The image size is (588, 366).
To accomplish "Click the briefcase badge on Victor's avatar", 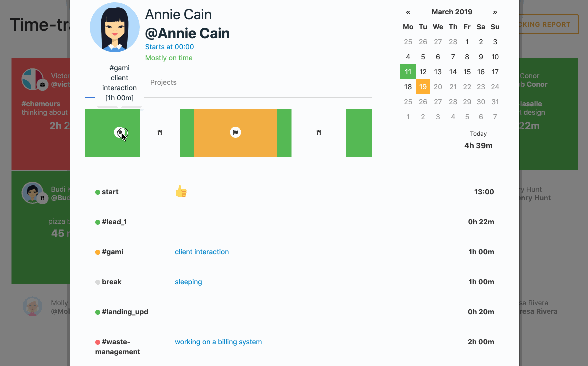I will [x=42, y=85].
